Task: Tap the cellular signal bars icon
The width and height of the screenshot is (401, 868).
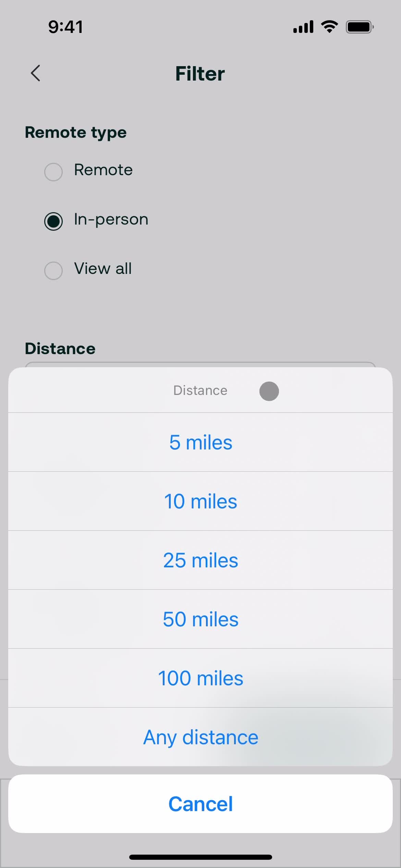Action: coord(303,27)
